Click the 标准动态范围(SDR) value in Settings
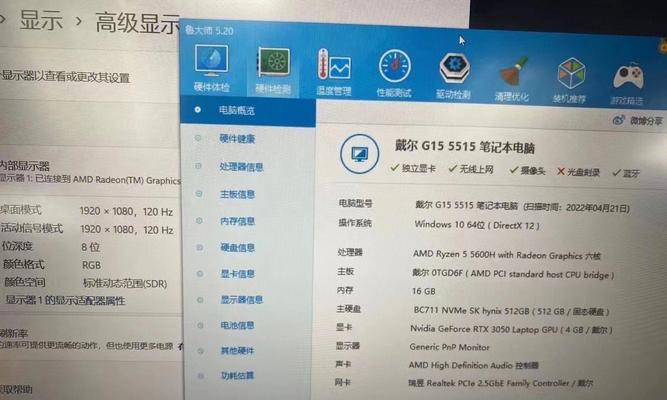Viewport: 667px width, 400px height. click(125, 283)
